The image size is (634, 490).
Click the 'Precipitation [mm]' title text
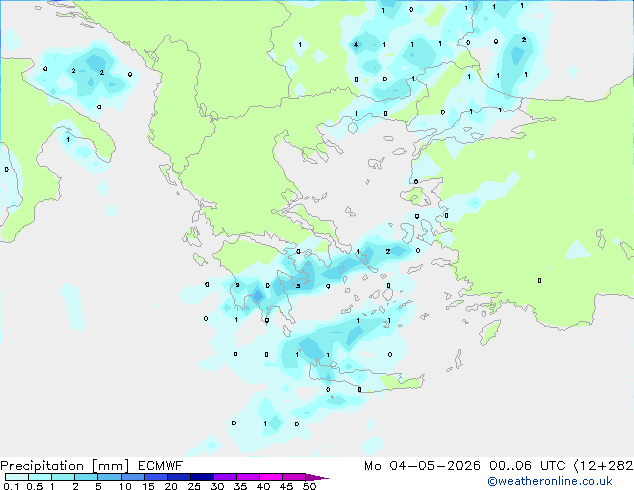click(x=65, y=466)
